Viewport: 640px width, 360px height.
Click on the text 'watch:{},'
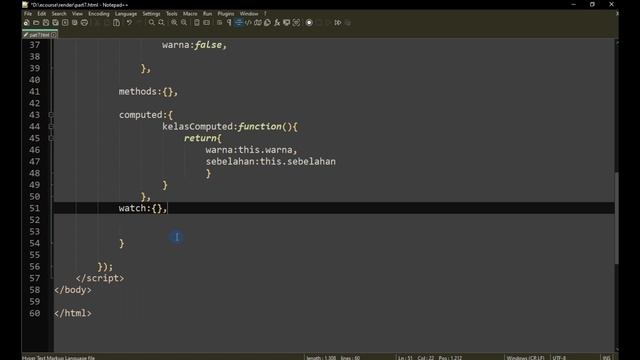(x=143, y=208)
